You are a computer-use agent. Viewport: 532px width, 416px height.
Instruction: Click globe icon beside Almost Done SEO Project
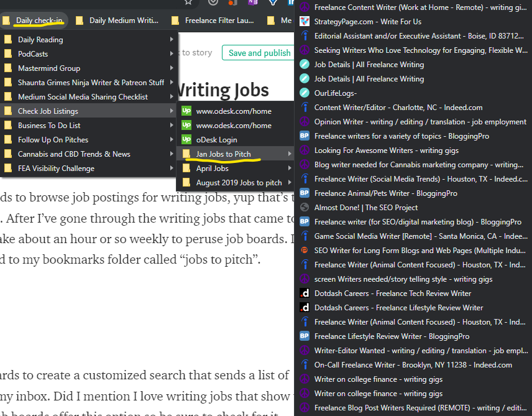click(305, 208)
